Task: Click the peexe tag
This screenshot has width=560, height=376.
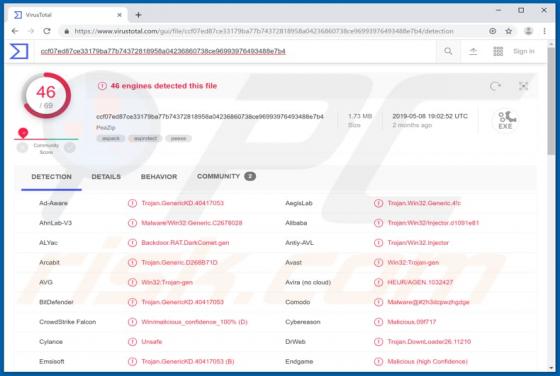Action: tap(178, 139)
